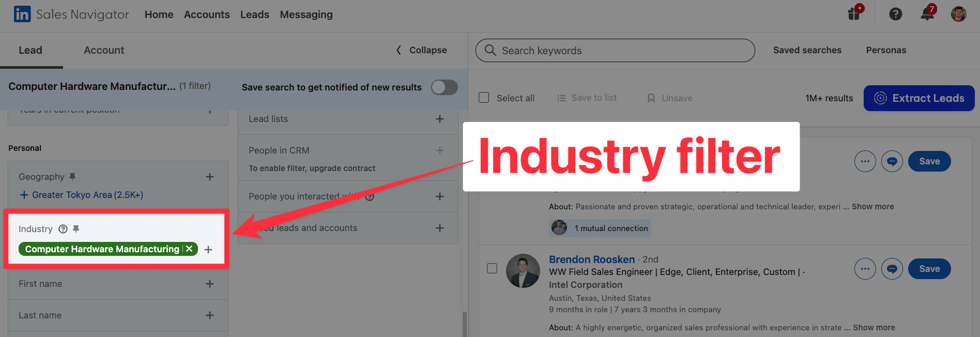Toggle save search notifications switch
Viewport: 980px width, 337px height.
(x=445, y=87)
